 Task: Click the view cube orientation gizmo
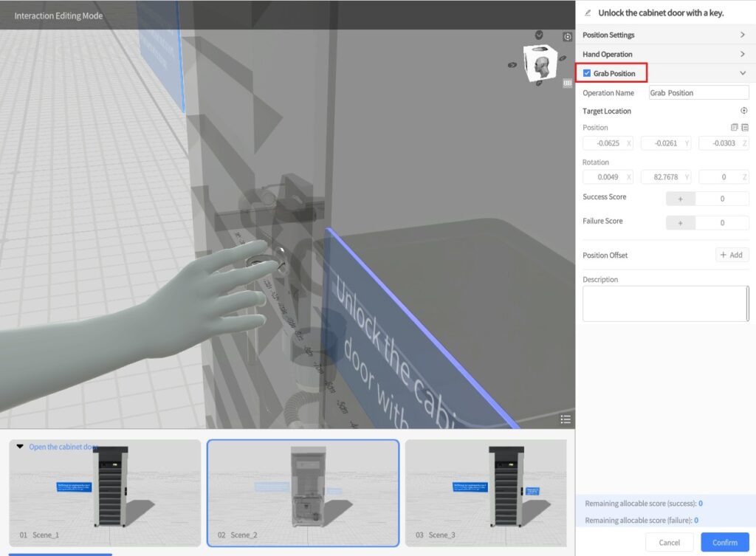pyautogui.click(x=541, y=64)
